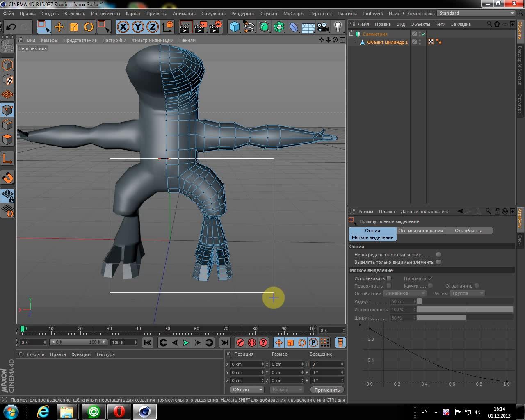The image size is (525, 420).
Task: Toggle the Поверхность checkbox
Action: pos(389,286)
